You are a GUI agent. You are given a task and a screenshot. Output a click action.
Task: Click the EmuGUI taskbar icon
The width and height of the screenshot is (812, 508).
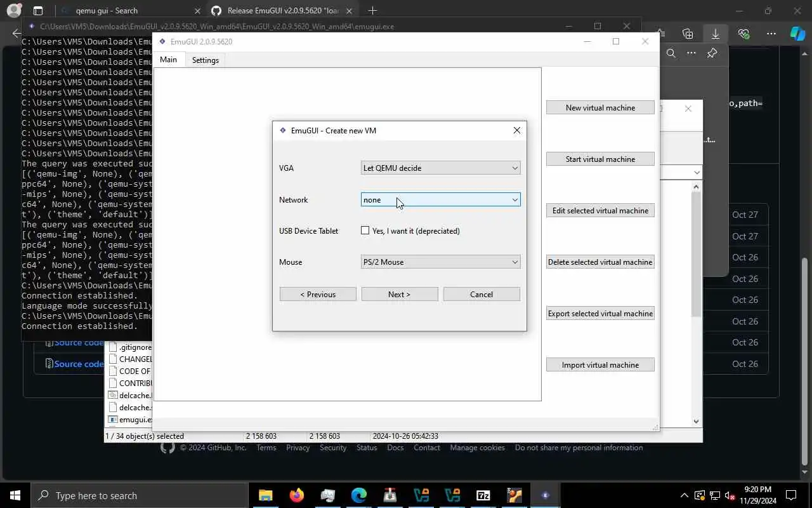546,495
